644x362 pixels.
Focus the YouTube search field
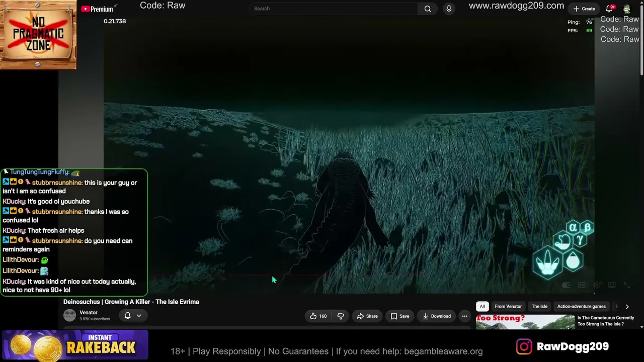click(333, 9)
